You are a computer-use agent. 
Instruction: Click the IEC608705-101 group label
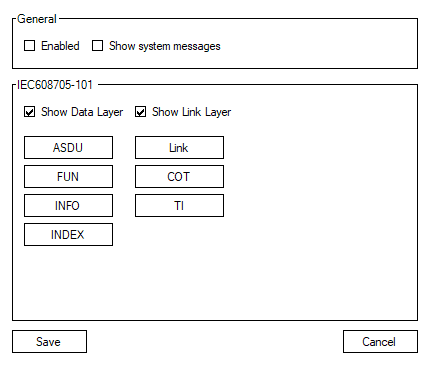tap(55, 85)
